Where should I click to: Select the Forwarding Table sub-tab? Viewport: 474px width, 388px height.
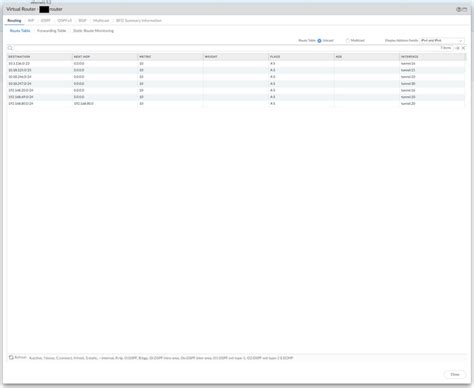coord(51,31)
